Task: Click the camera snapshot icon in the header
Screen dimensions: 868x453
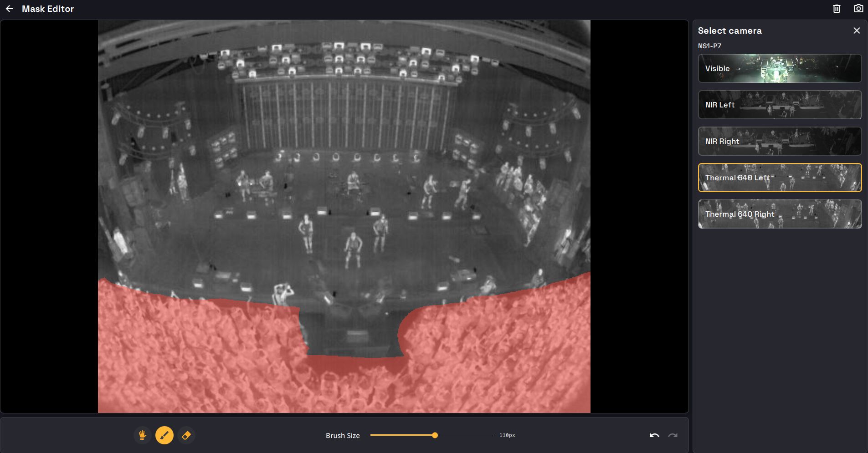Action: pyautogui.click(x=858, y=9)
